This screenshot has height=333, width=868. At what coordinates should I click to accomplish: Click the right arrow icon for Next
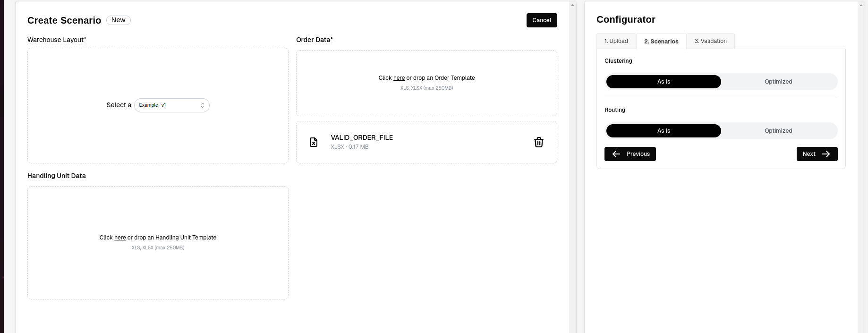click(826, 154)
